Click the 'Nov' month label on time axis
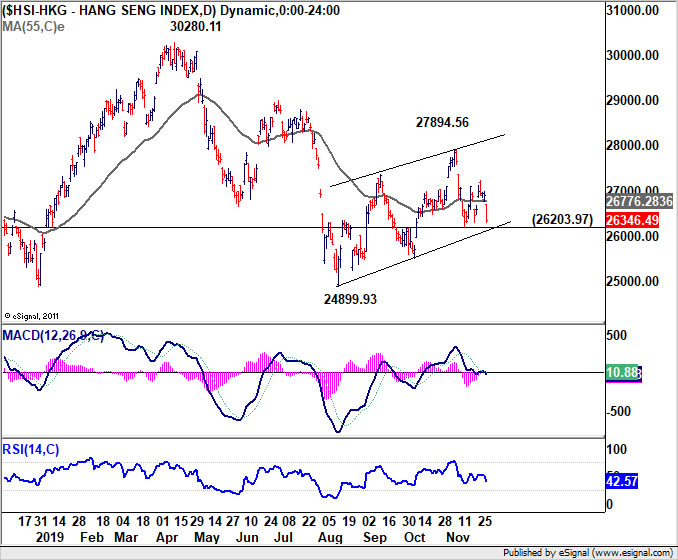 457,538
